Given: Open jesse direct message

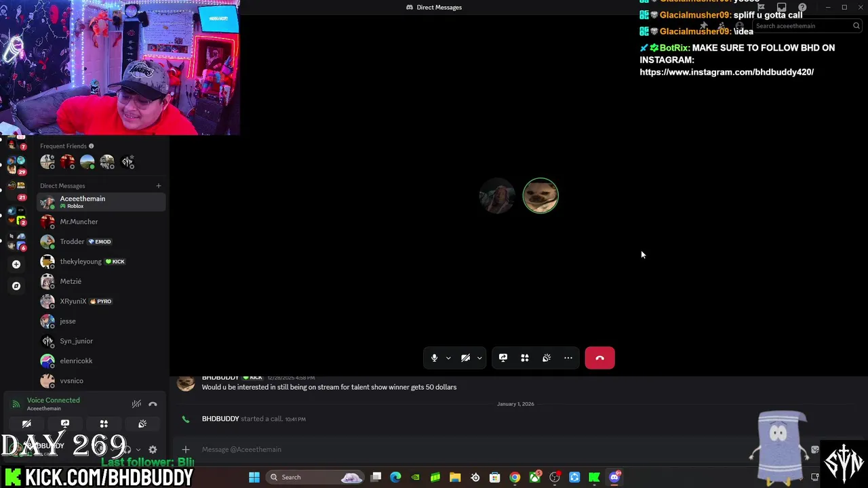Looking at the screenshot, I should point(101,321).
